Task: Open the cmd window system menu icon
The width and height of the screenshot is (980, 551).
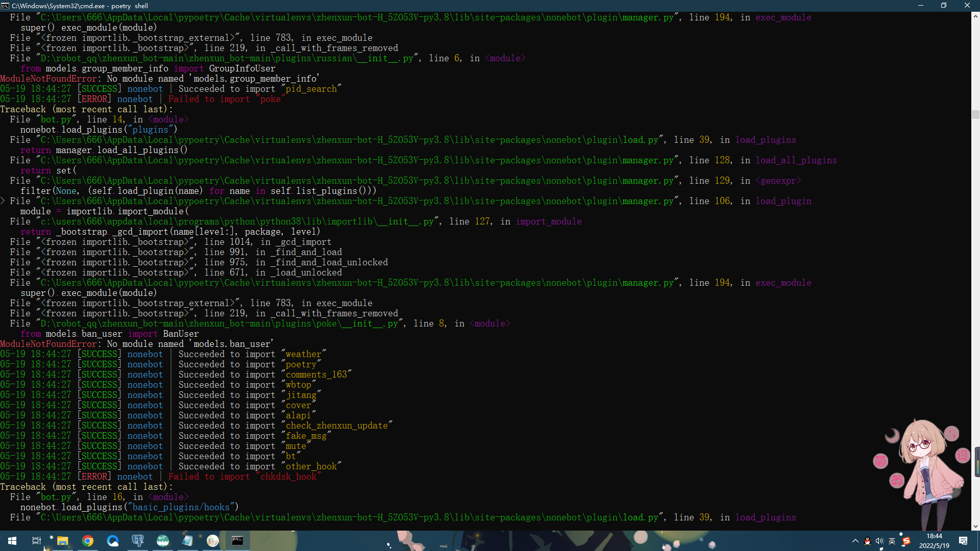Action: coord(5,6)
